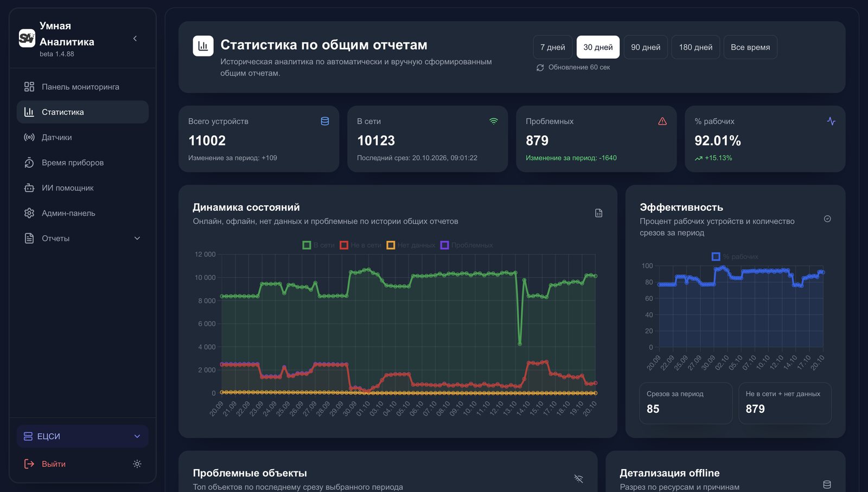Click the Изменение за период: -1640 text
The image size is (868, 492).
(x=571, y=158)
